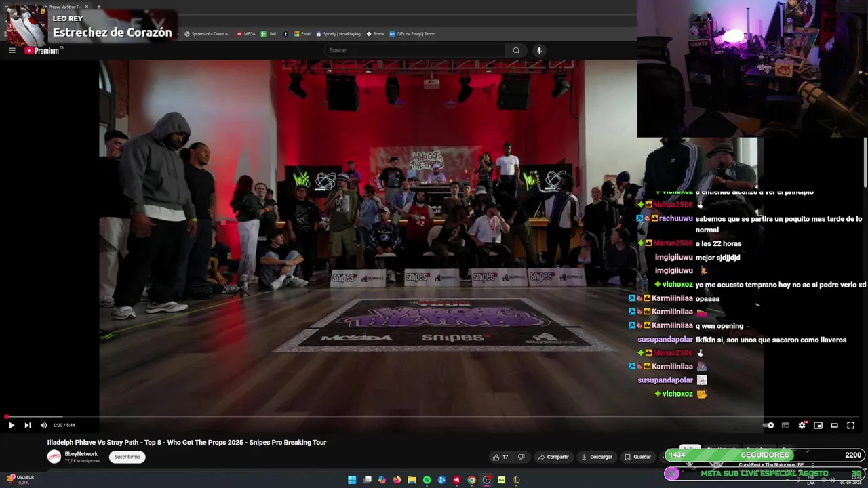This screenshot has height=488, width=868.
Task: Close the Phlave Vs Stray browser tab
Action: [87, 7]
